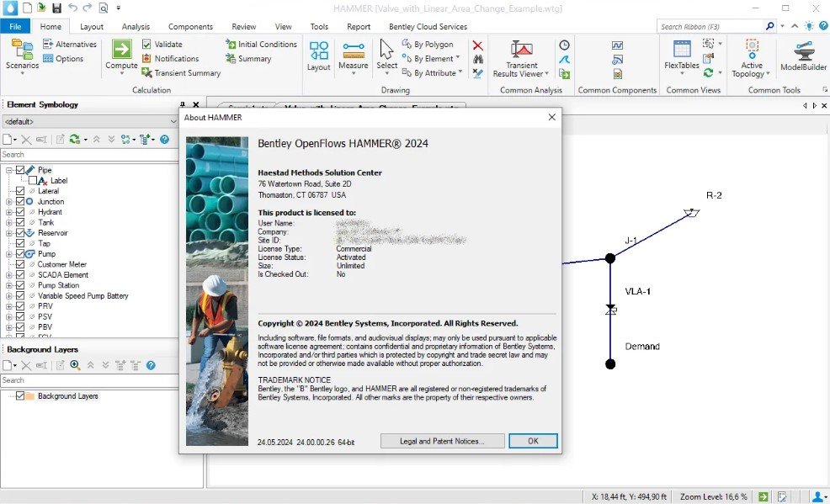
Task: Click Background Layers Search box
Action: (89, 380)
